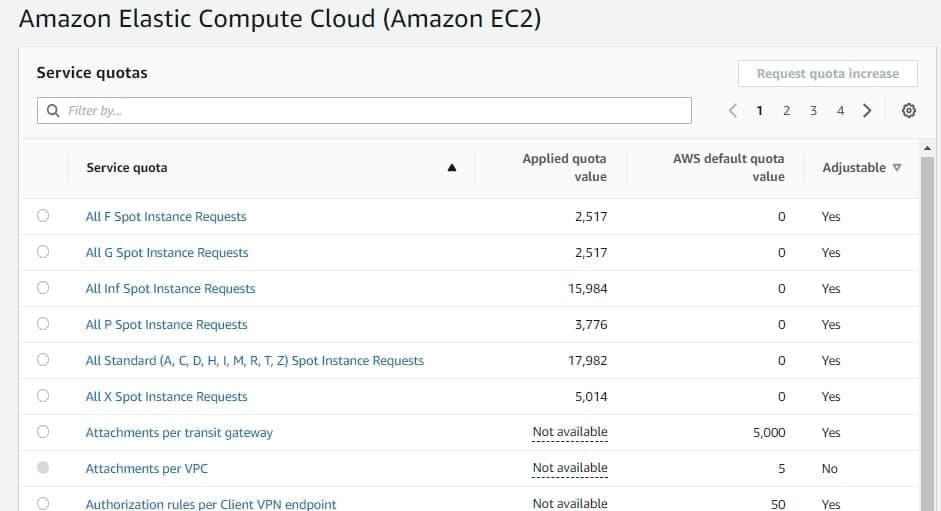Click the search magnifier icon in filter box
Image resolution: width=941 pixels, height=511 pixels.
(x=53, y=110)
